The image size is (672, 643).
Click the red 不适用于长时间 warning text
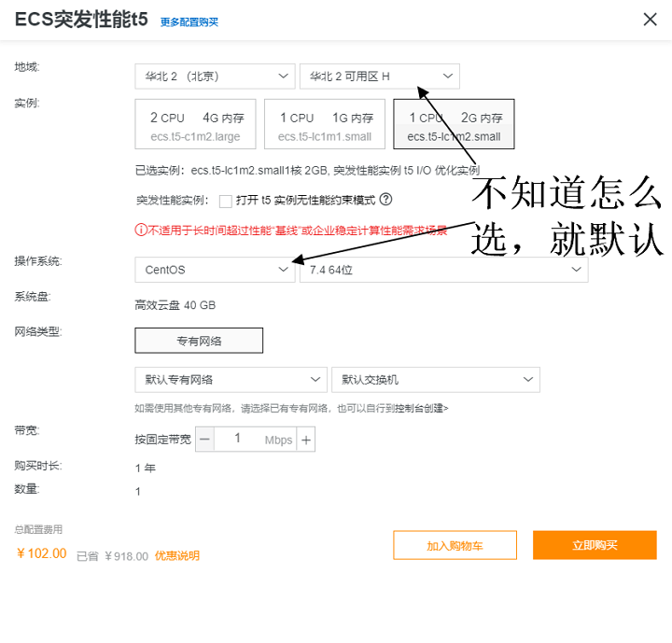click(x=298, y=231)
